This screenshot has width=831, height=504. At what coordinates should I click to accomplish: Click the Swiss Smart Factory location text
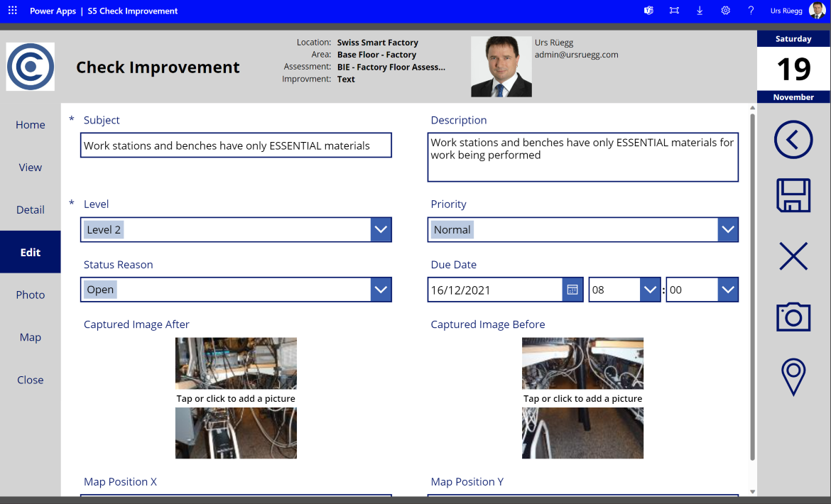377,43
